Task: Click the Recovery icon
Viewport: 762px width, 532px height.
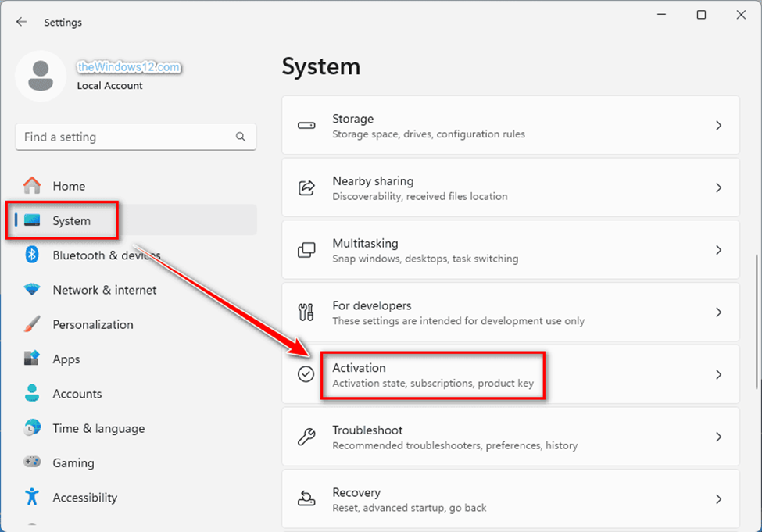Action: click(x=306, y=499)
